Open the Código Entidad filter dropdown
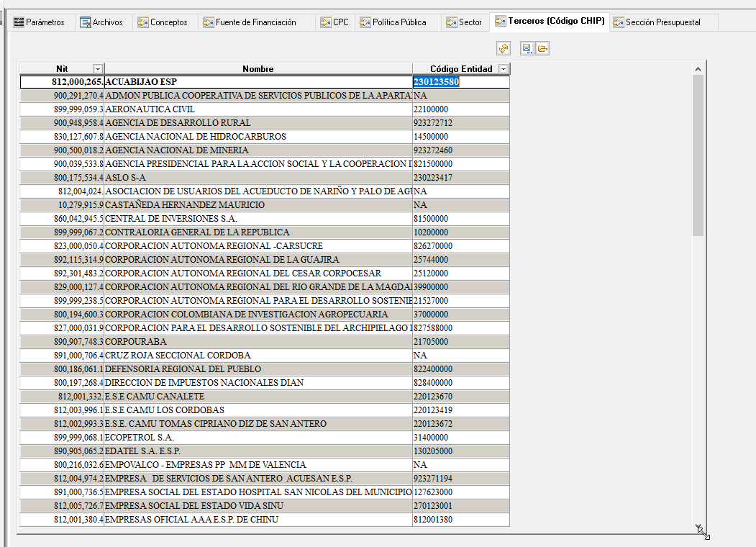 [x=504, y=69]
